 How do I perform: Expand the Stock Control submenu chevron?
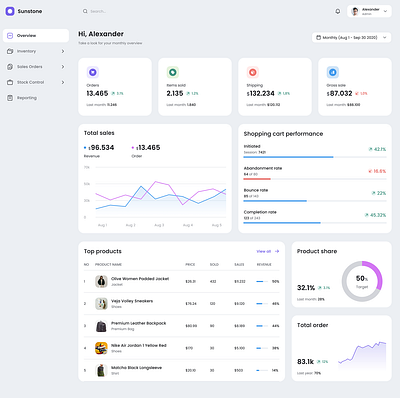(63, 82)
